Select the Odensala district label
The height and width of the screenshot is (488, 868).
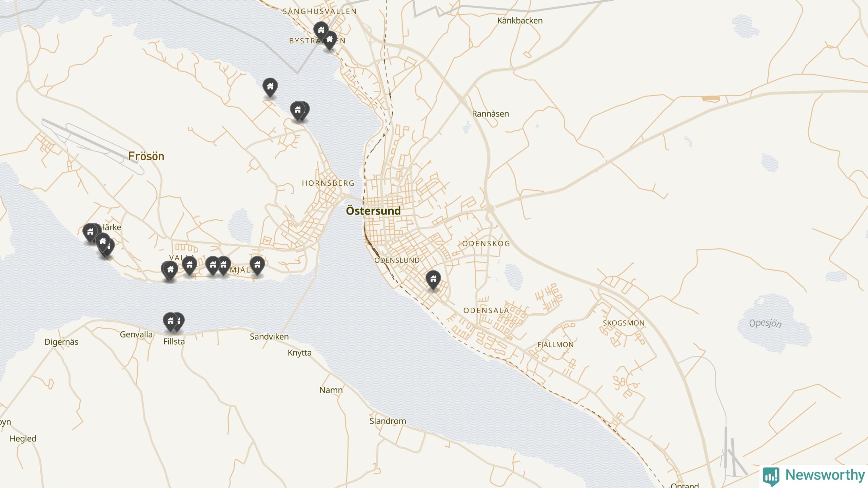tap(486, 310)
